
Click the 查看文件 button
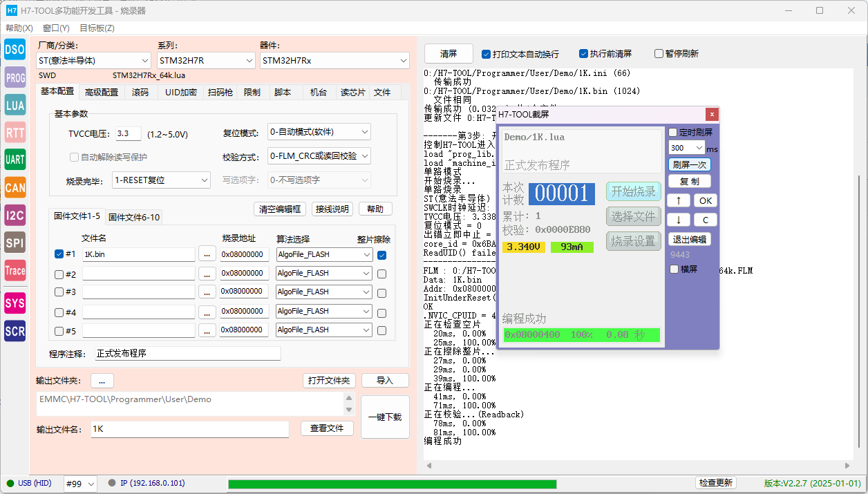coord(327,428)
